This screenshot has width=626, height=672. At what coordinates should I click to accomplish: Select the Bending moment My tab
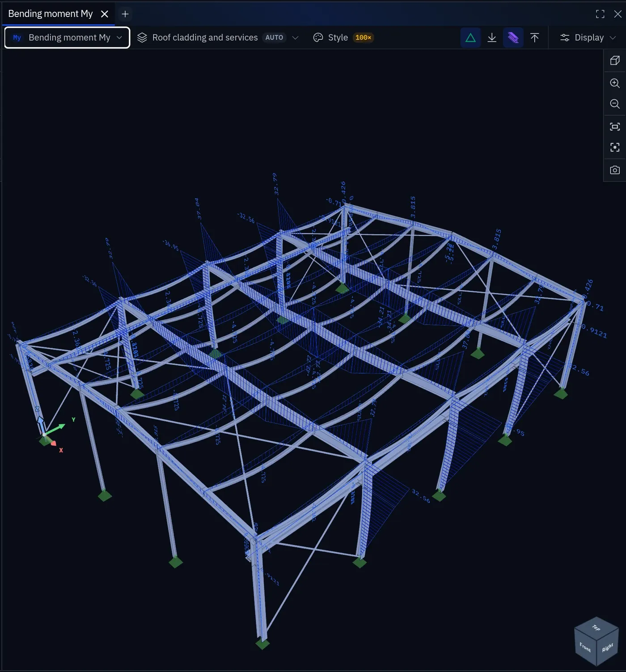pyautogui.click(x=50, y=14)
